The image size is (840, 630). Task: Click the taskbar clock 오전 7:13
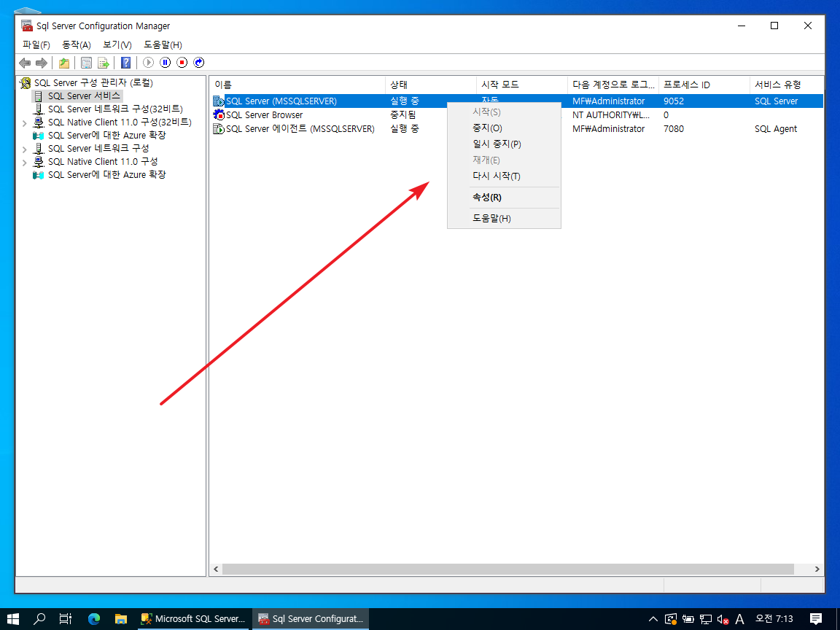point(774,619)
